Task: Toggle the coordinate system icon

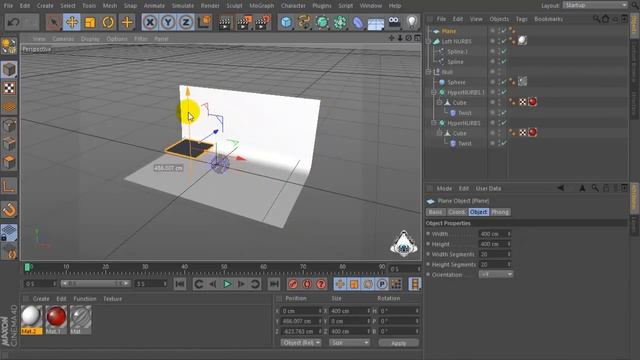Action: point(204,22)
